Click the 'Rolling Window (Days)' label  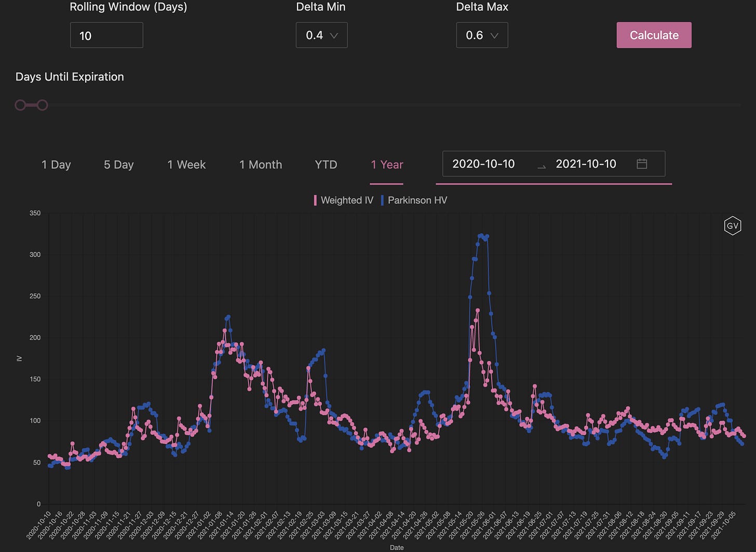coord(128,7)
